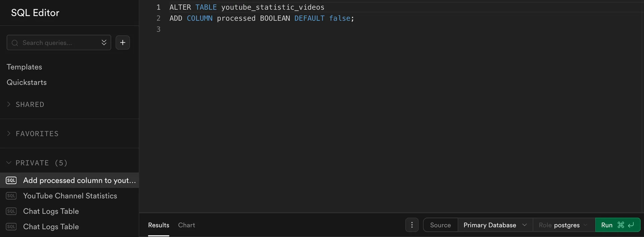
Task: Open the search queries filter chevrons
Action: pos(104,43)
